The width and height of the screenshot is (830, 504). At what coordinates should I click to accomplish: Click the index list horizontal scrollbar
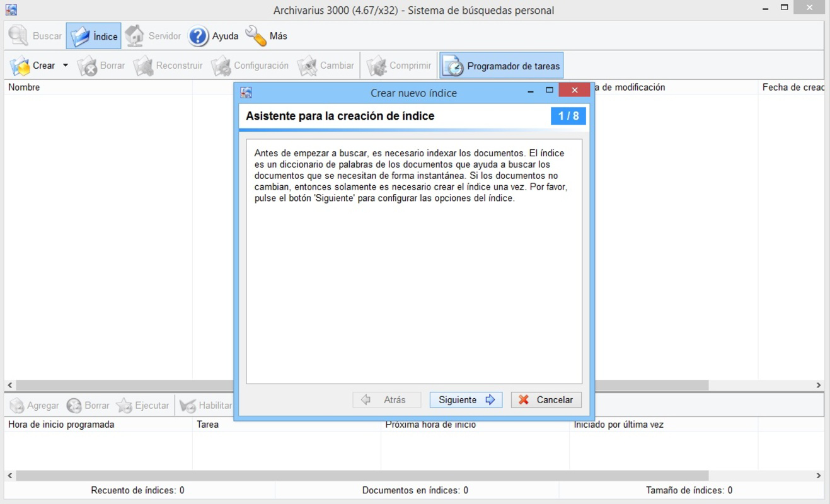coord(652,385)
